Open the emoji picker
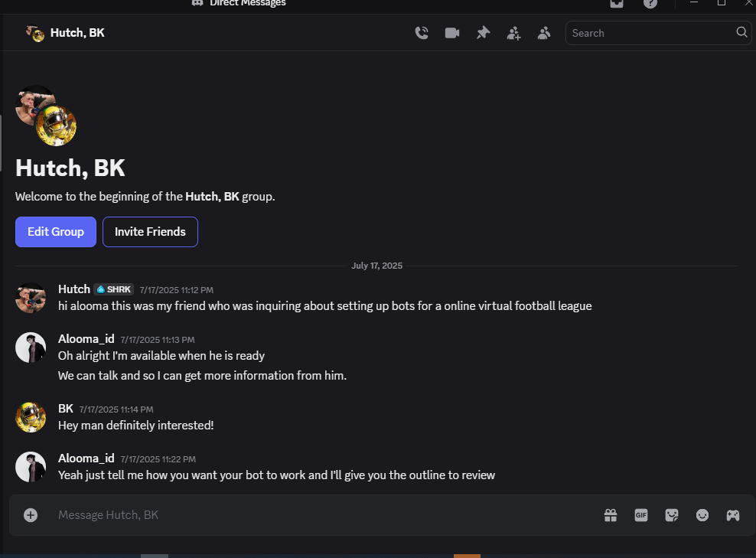 702,515
